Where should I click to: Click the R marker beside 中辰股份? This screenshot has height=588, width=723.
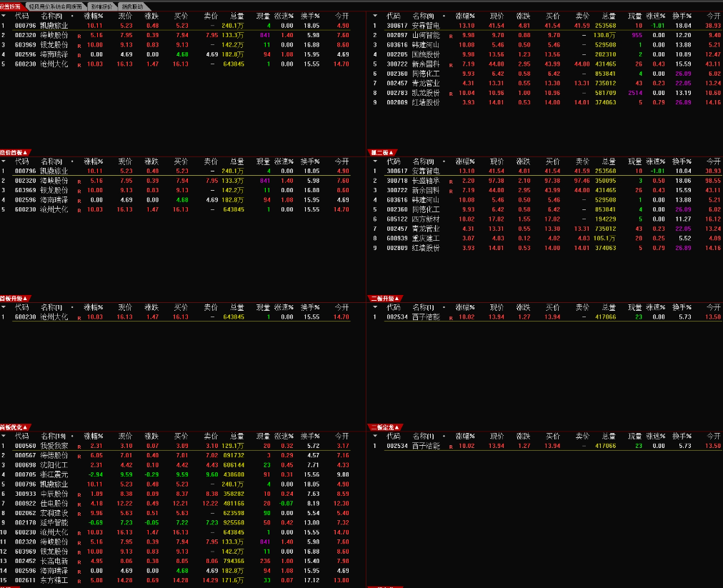click(79, 494)
